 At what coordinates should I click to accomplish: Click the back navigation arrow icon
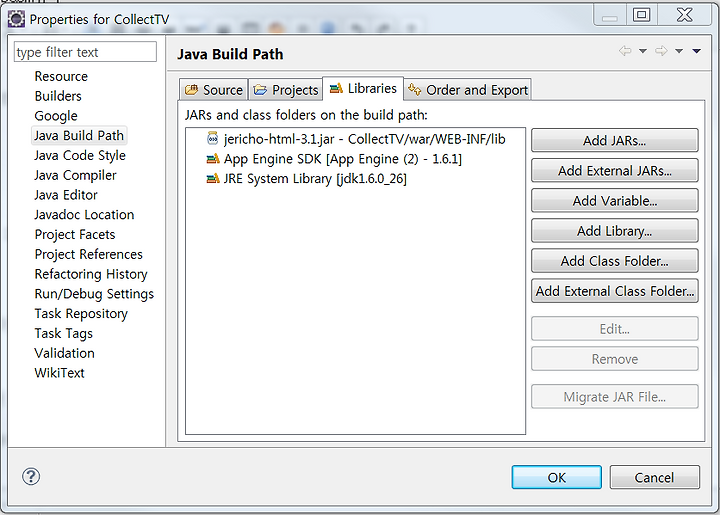(x=625, y=50)
